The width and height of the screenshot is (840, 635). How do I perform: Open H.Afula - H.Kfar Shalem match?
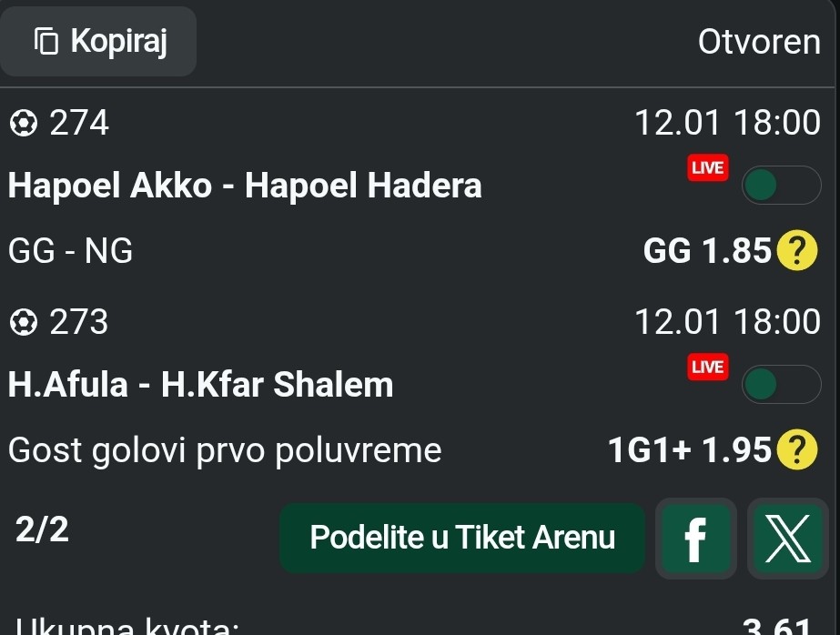[200, 385]
